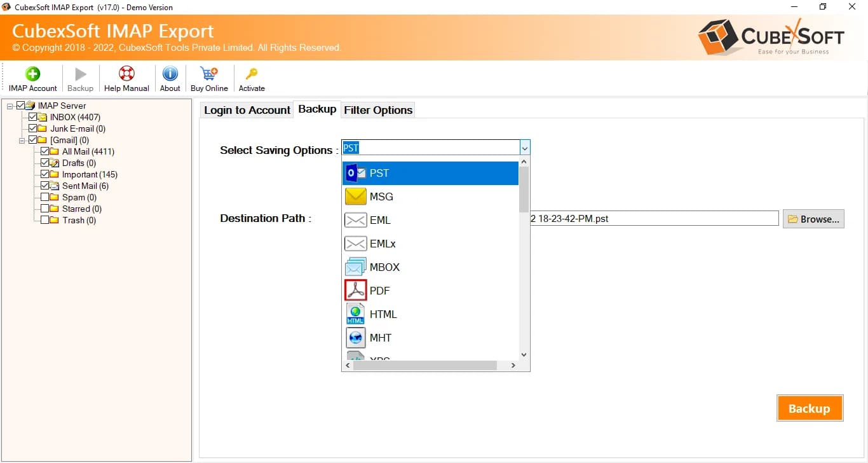Select the Junk E-mail (0) row
This screenshot has width=868, height=463.
click(78, 128)
